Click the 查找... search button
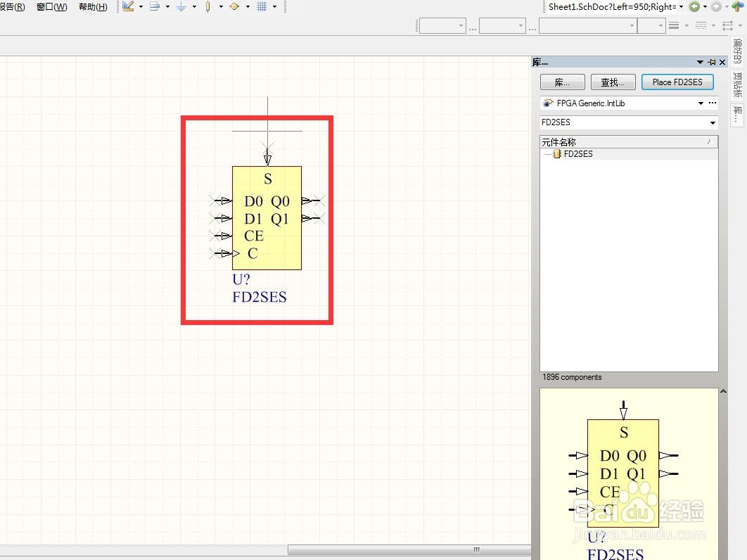This screenshot has width=747, height=560. click(613, 82)
